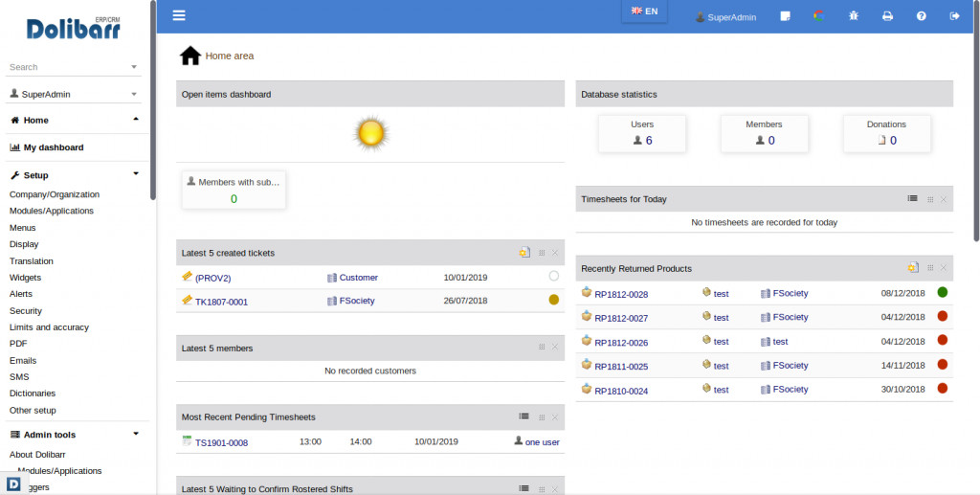Click the print icon in the top bar
The image size is (980, 495).
(x=887, y=16)
